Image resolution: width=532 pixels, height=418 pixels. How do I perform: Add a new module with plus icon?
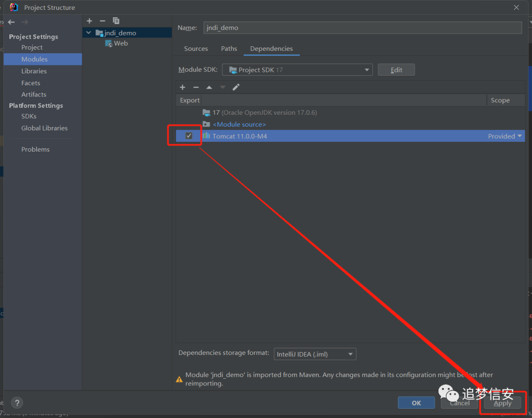coord(89,21)
